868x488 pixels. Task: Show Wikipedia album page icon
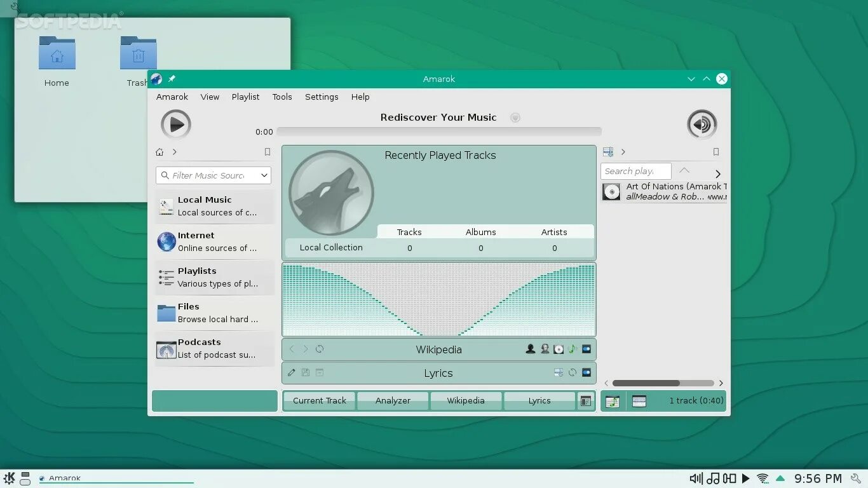click(x=559, y=349)
